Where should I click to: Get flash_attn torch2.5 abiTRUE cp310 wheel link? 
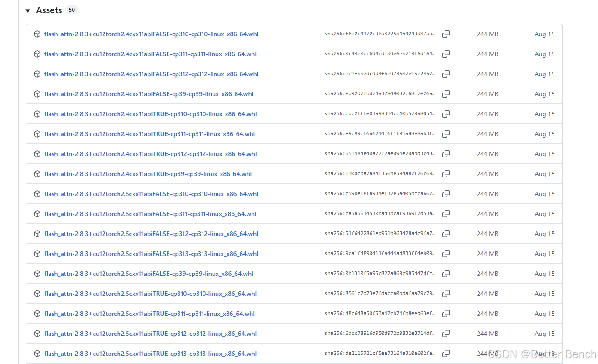click(151, 294)
